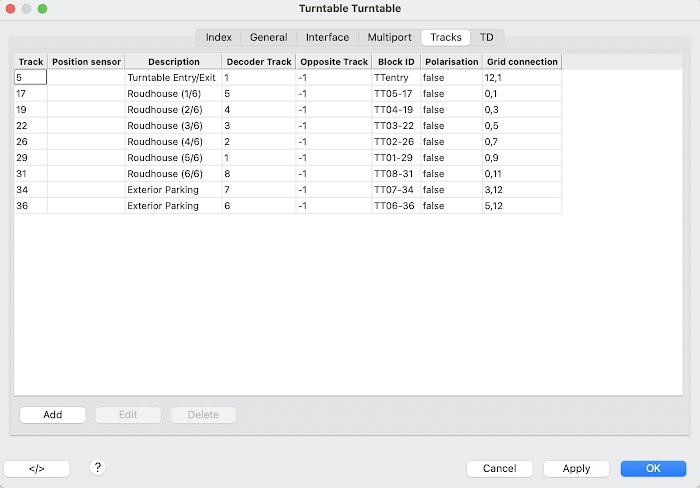Click the Position sensor column header
Image resolution: width=700 pixels, height=488 pixels.
(86, 62)
